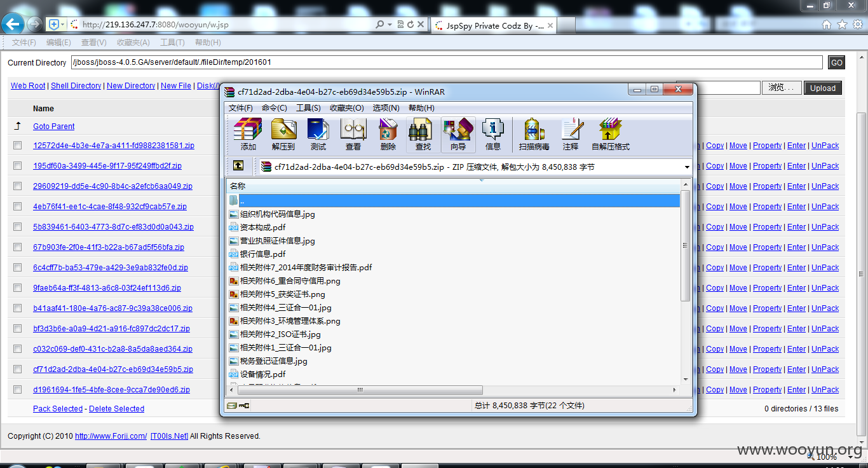868x468 pixels.
Task: Click the Pack Selected link
Action: click(x=58, y=409)
